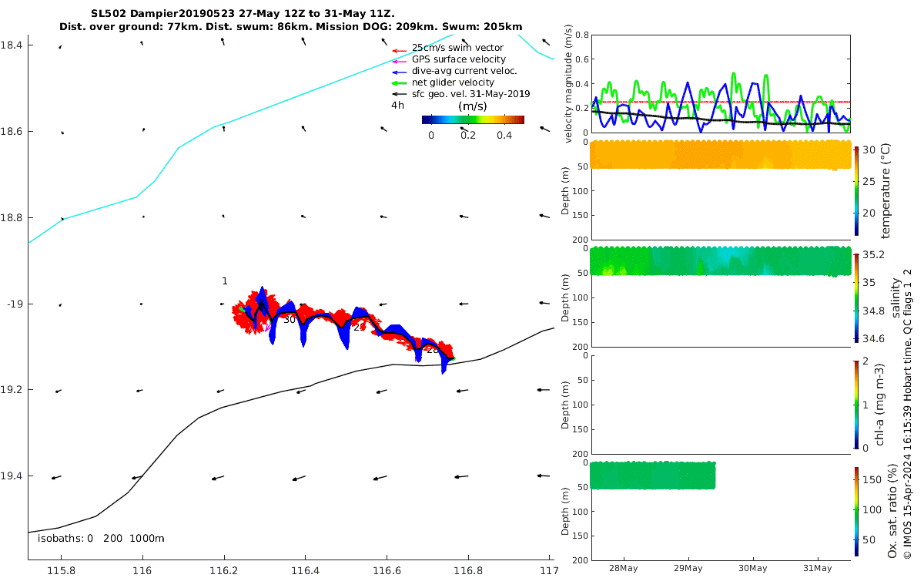Image resolution: width=924 pixels, height=578 pixels.
Task: Click the blue dive-avg current legend arrow
Action: point(399,72)
